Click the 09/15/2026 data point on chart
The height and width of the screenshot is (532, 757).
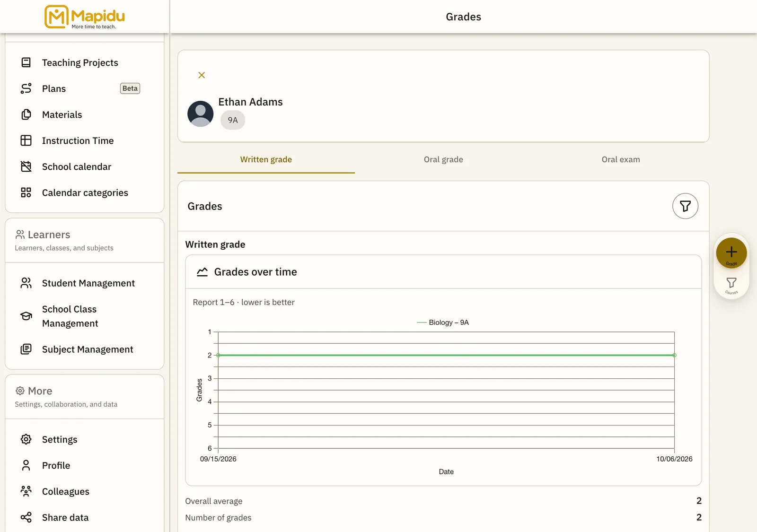point(218,355)
